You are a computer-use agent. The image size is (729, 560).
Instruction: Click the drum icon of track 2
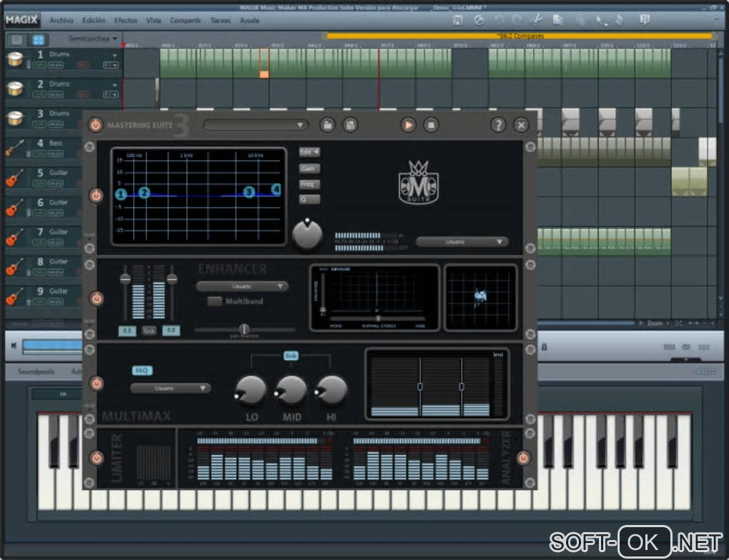(x=15, y=89)
